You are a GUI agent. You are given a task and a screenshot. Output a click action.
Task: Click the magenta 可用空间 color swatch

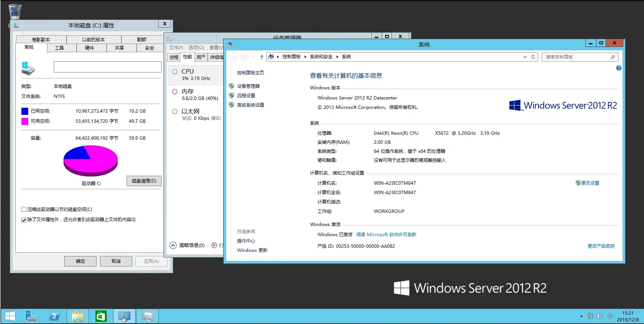pyautogui.click(x=25, y=121)
